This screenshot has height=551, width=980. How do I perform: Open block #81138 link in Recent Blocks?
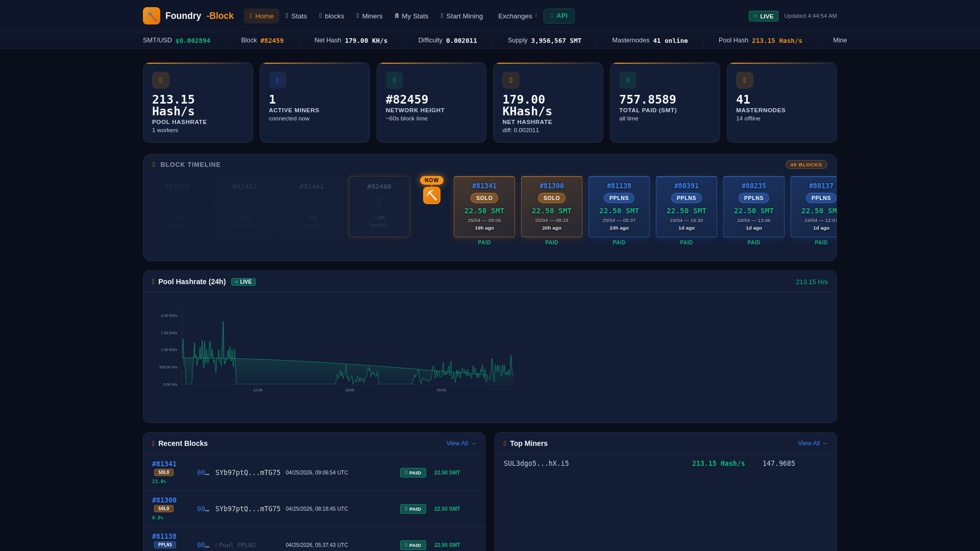pyautogui.click(x=164, y=536)
